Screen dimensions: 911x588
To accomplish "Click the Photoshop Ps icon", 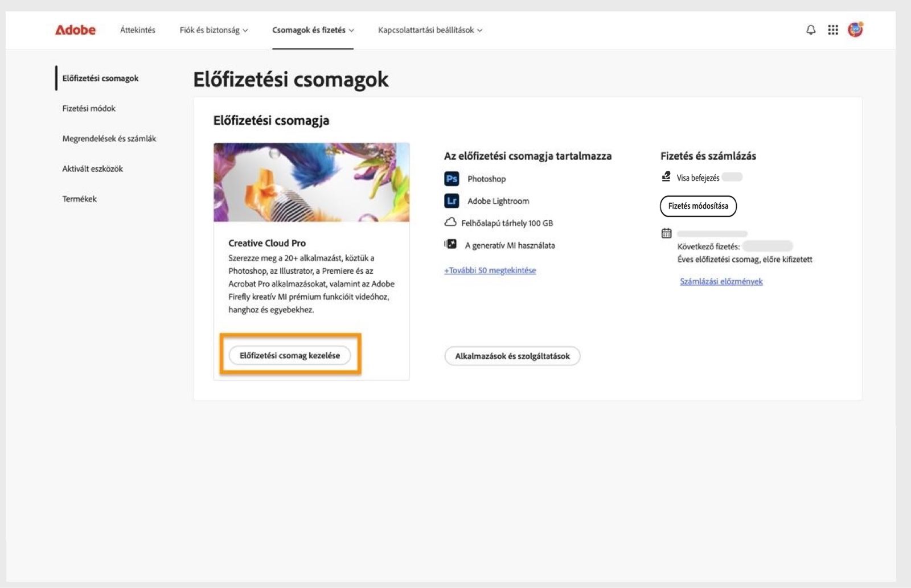I will (x=452, y=179).
